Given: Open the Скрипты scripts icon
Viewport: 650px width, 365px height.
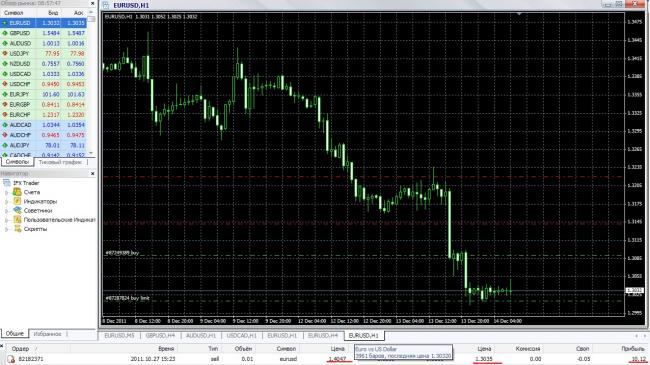Looking at the screenshot, I should point(17,229).
